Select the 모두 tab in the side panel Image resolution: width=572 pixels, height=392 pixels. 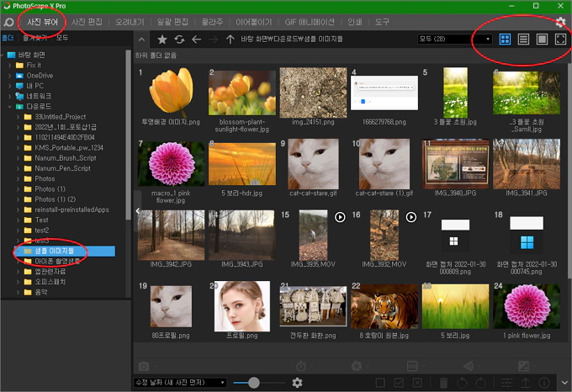click(x=62, y=38)
